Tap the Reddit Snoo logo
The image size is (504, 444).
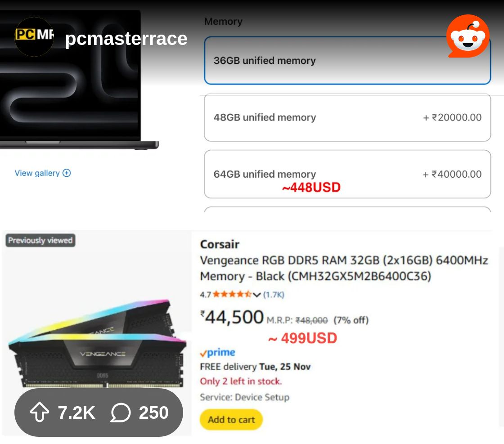[468, 37]
